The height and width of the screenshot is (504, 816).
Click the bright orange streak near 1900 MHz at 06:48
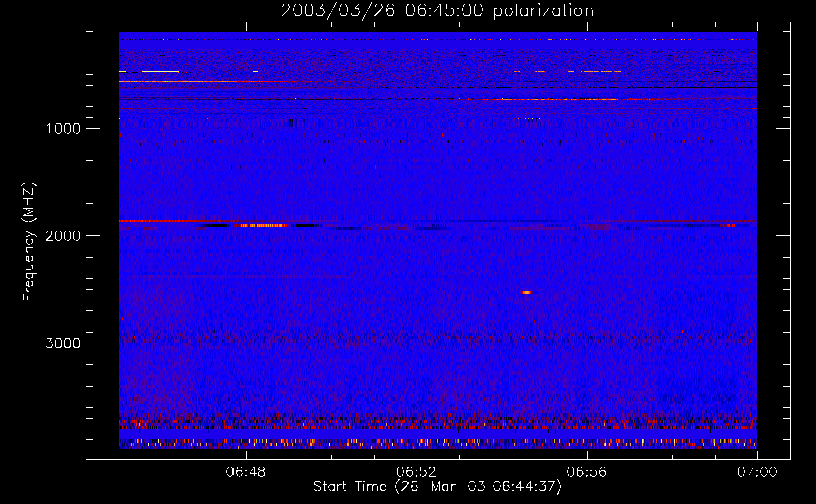pyautogui.click(x=262, y=225)
